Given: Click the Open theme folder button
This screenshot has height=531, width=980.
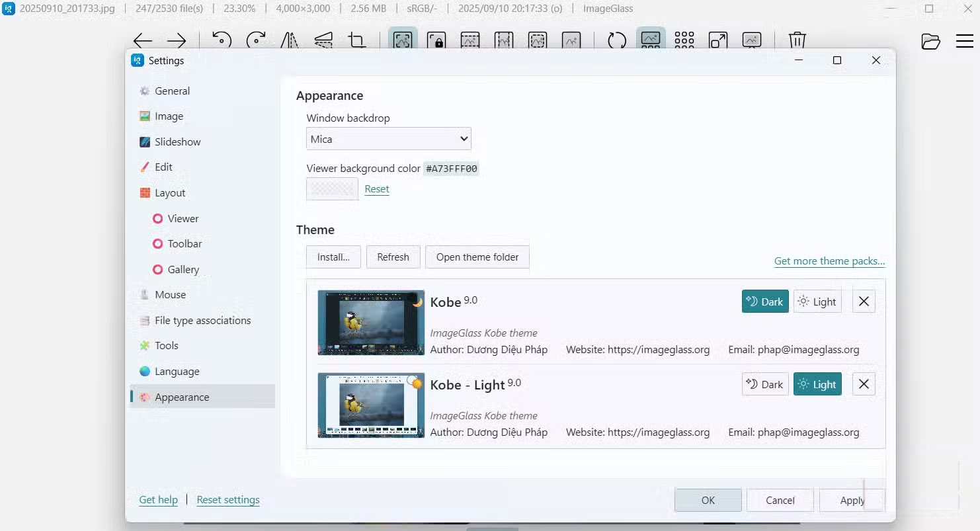Looking at the screenshot, I should (477, 257).
